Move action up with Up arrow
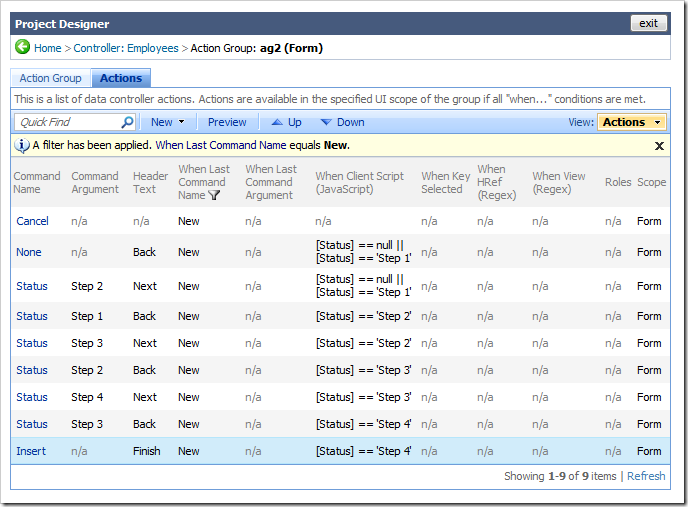 point(285,122)
